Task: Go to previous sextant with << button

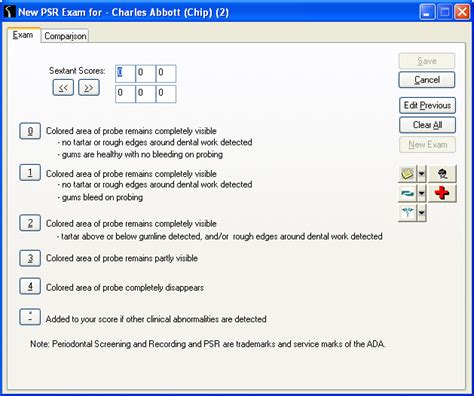Action: coord(63,88)
